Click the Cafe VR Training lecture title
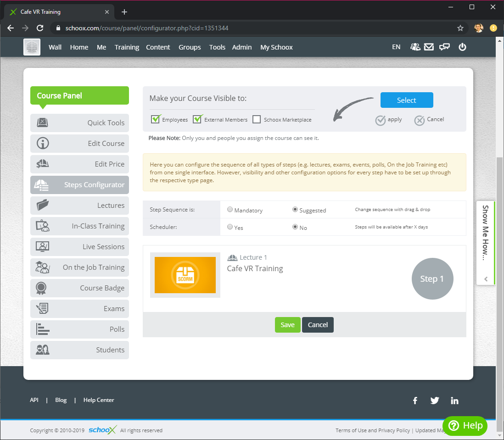 coord(255,268)
